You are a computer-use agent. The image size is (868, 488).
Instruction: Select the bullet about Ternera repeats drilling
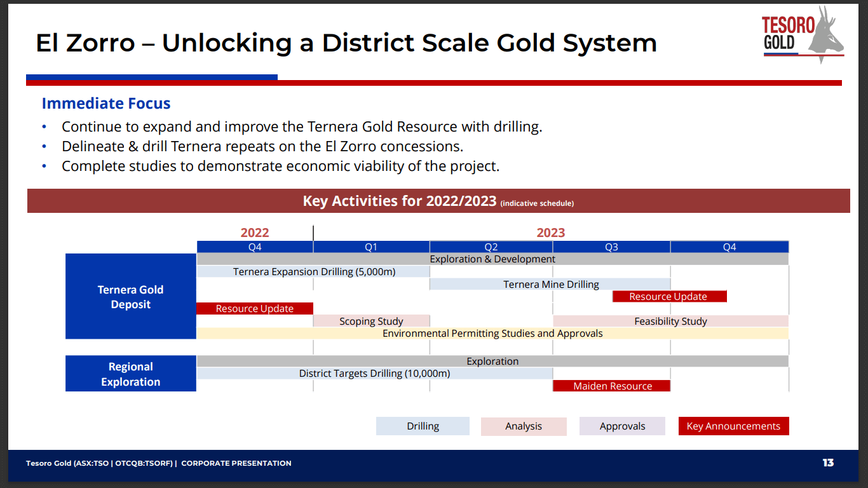pos(262,146)
